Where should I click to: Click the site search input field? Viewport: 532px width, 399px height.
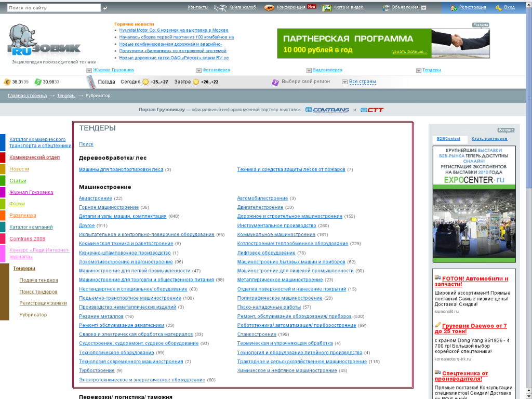[54, 8]
